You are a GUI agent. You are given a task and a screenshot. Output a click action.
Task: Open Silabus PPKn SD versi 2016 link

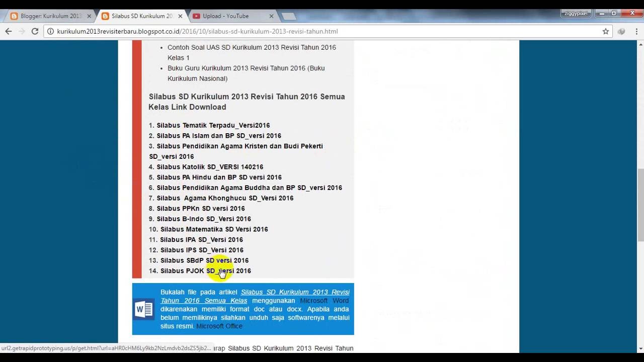201,209
